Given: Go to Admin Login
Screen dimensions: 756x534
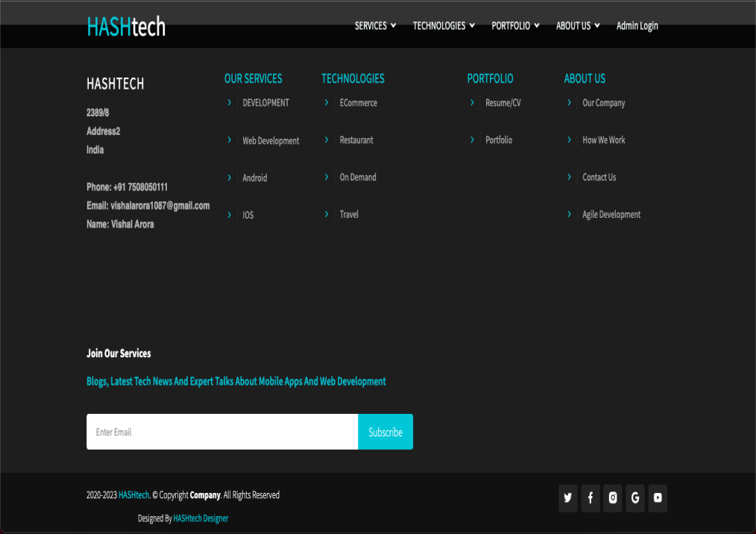Looking at the screenshot, I should coord(637,26).
